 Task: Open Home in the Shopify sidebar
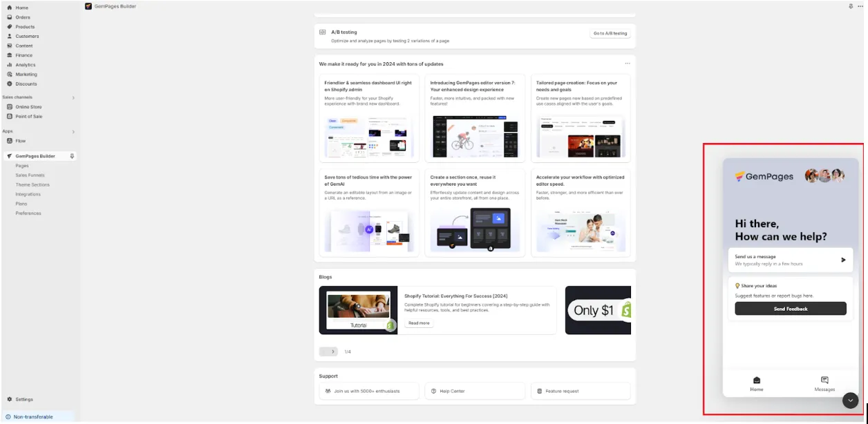pos(21,8)
